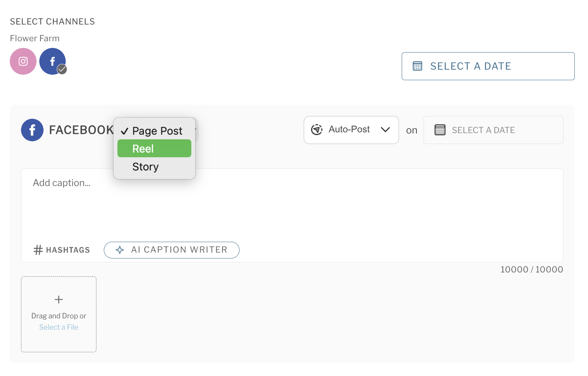The image size is (588, 376).
Task: Click the Facebook logo beside FACEBOOK heading
Action: pyautogui.click(x=32, y=130)
